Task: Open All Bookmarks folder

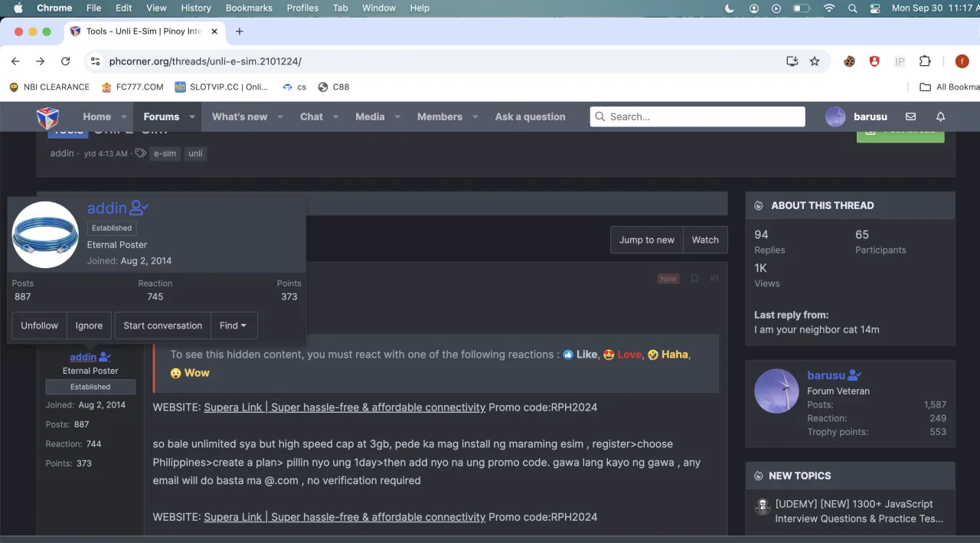Action: [949, 87]
